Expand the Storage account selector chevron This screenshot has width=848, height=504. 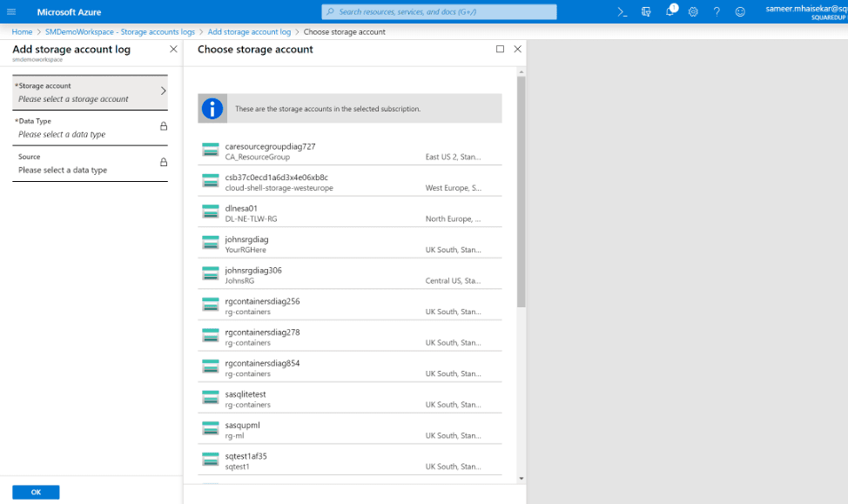click(x=162, y=91)
